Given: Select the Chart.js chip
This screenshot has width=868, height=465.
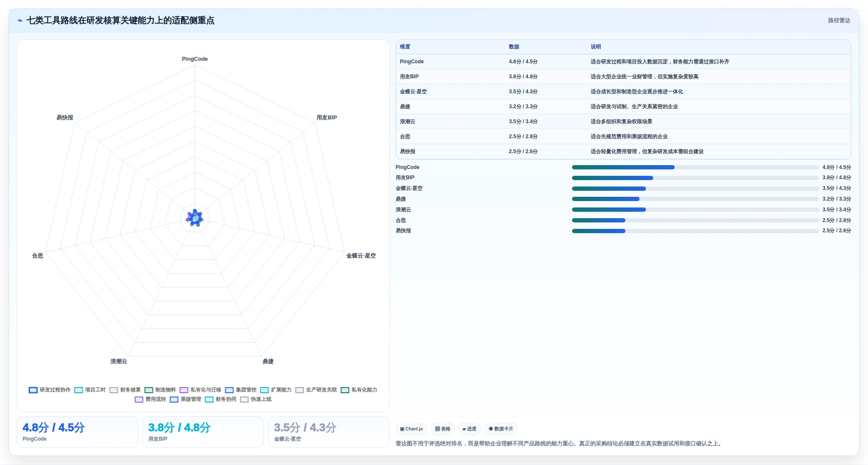Looking at the screenshot, I should tap(411, 429).
